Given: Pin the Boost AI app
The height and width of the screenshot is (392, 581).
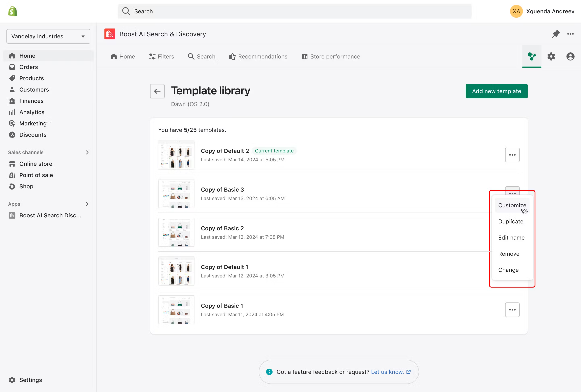Looking at the screenshot, I should point(556,34).
